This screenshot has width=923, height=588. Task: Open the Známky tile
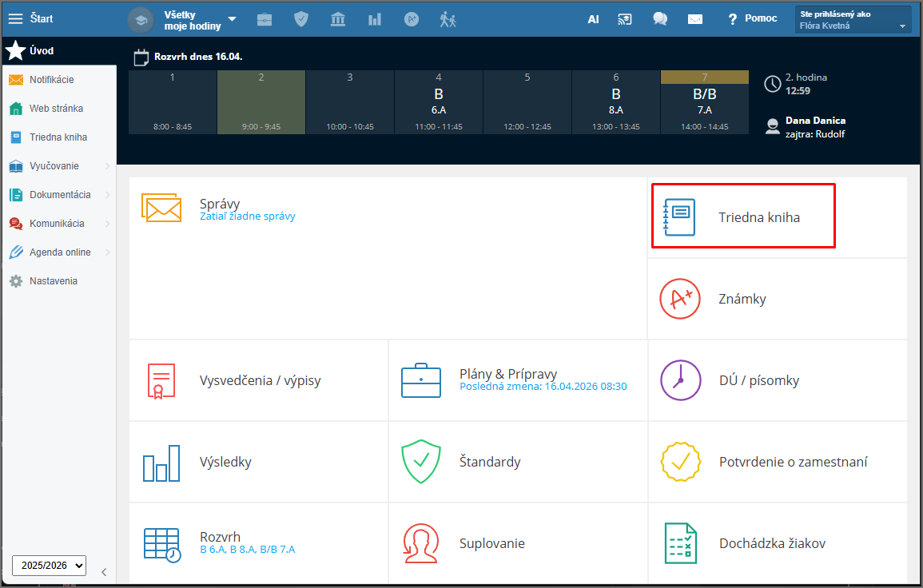click(x=742, y=299)
